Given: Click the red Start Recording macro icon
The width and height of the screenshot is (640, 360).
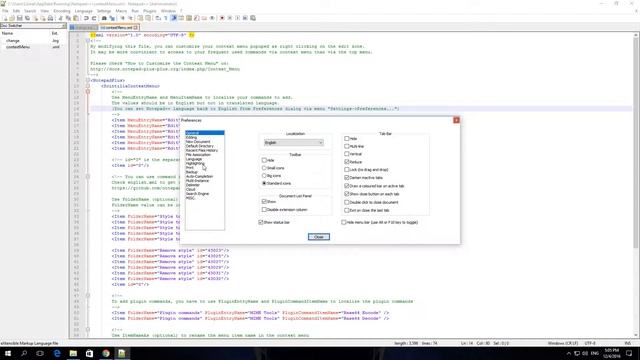Looking at the screenshot, I should (x=222, y=18).
